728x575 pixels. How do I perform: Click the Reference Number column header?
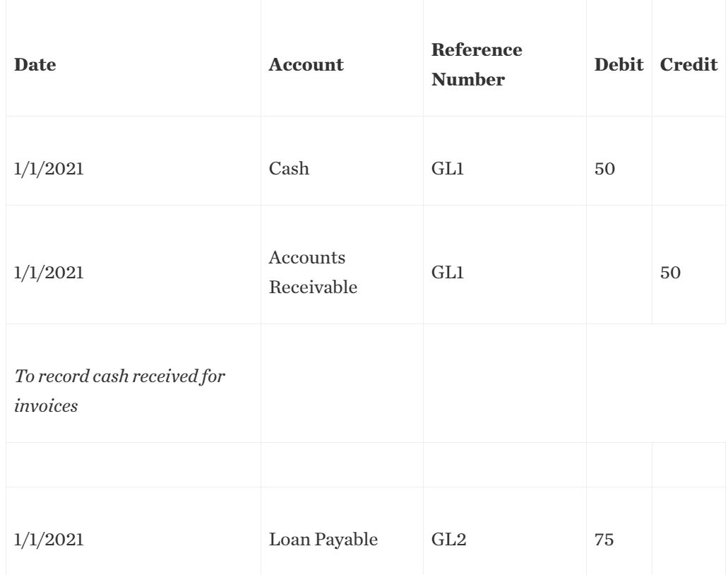pos(477,65)
